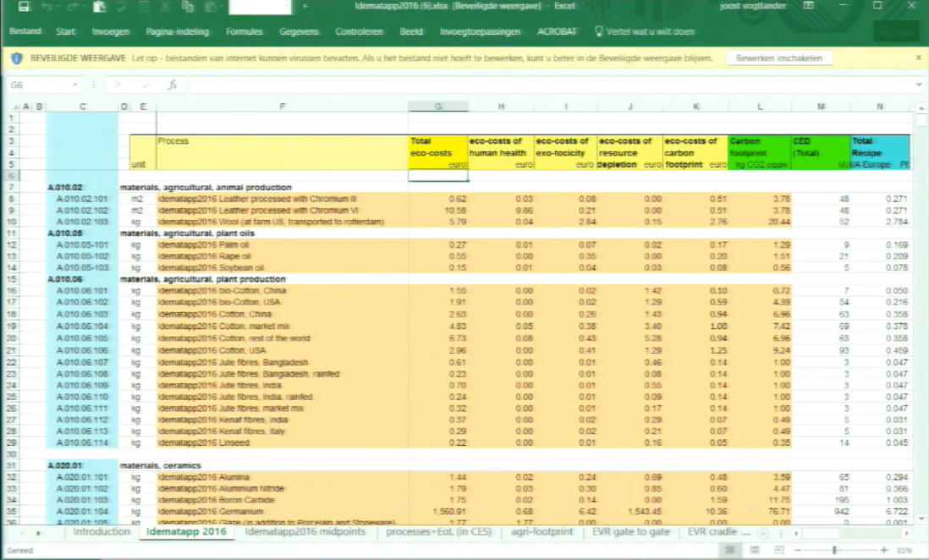
Task: Click Bewerken inschakelen button
Action: tap(779, 58)
